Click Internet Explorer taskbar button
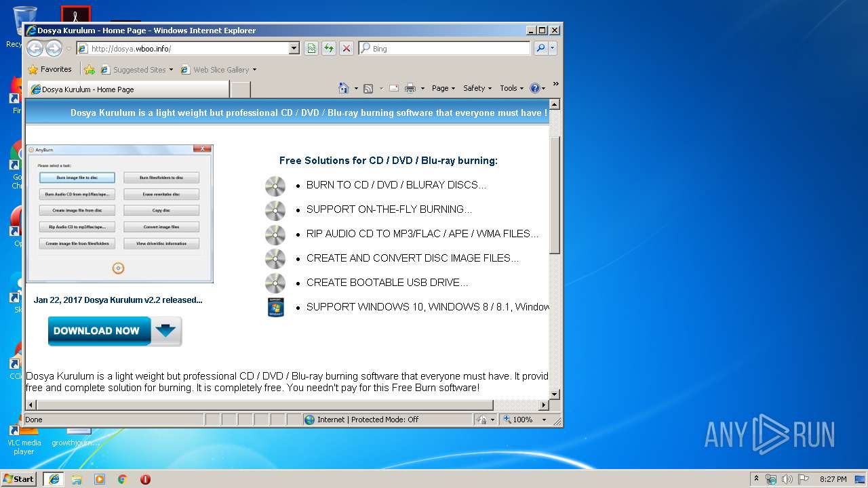The height and width of the screenshot is (488, 868). (x=54, y=479)
